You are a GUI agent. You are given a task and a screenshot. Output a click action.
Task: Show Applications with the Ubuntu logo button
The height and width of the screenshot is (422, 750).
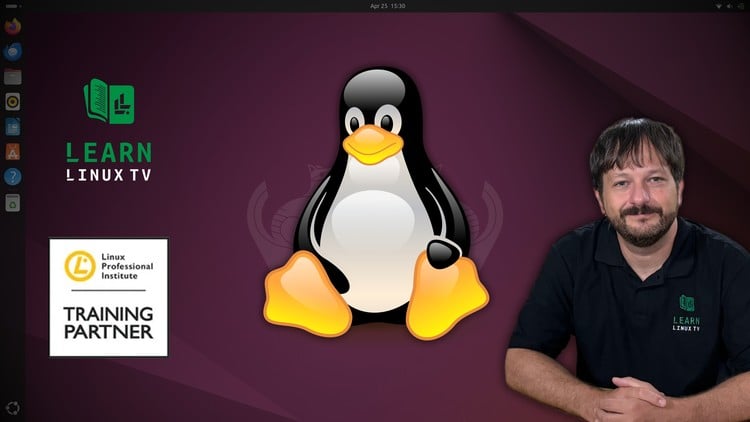pos(13,408)
